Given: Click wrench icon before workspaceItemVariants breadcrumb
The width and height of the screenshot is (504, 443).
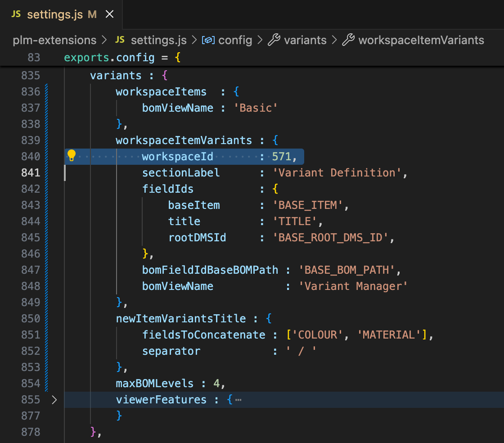Looking at the screenshot, I should pyautogui.click(x=348, y=40).
